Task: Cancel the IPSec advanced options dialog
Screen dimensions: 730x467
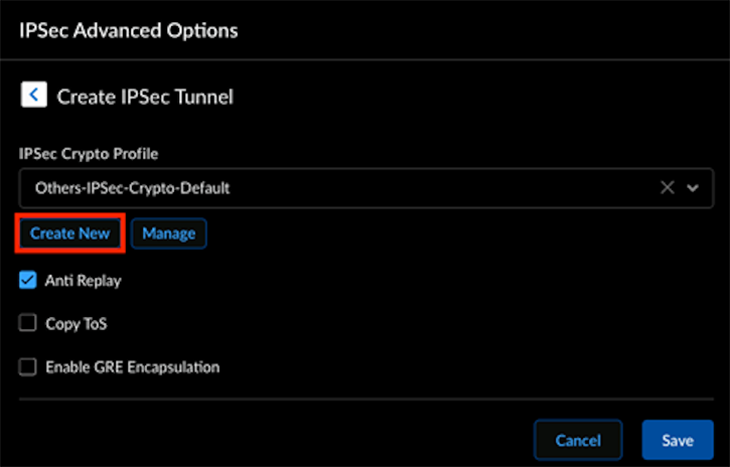Action: (x=577, y=440)
